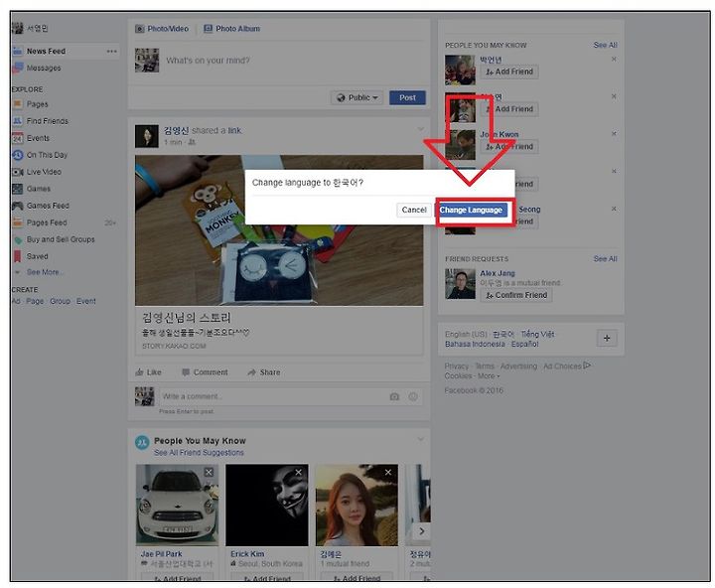Open the Terms footer link
The height and width of the screenshot is (588, 715).
click(485, 367)
